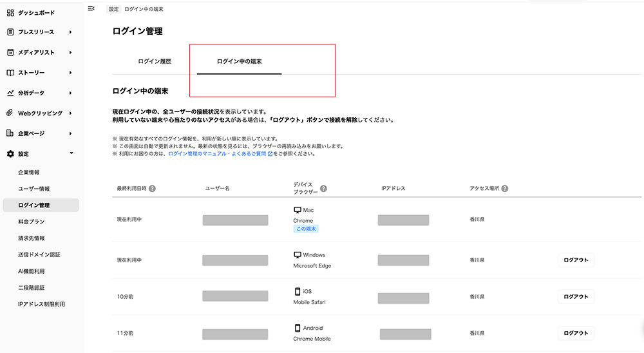Viewport: 644px width, 353px height.
Task: Click the sidebar collapse icon
Action: tap(91, 8)
